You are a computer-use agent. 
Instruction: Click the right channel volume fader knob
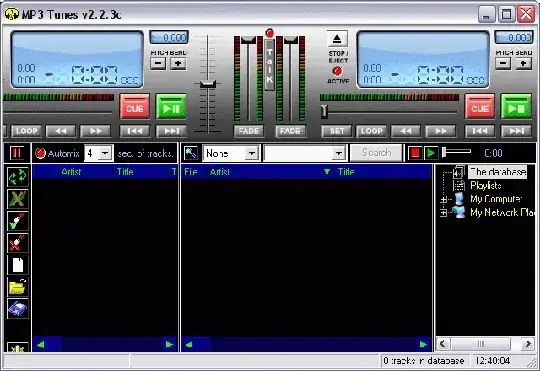pyautogui.click(x=291, y=40)
